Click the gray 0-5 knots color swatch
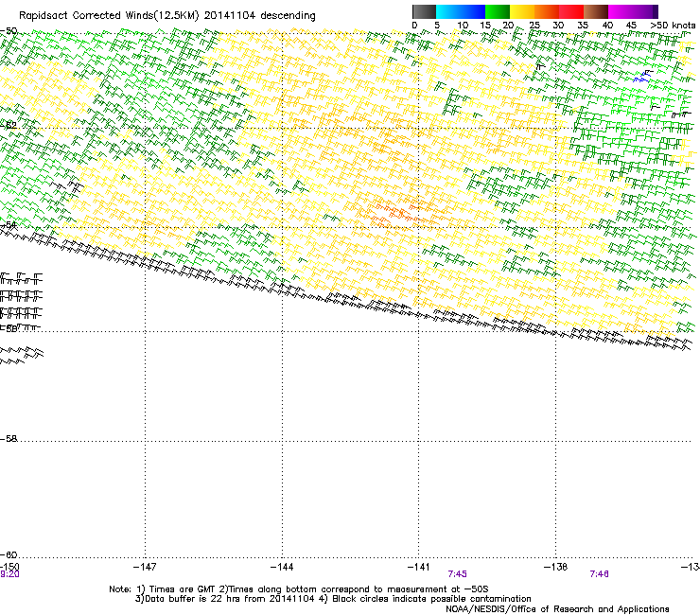 424,11
